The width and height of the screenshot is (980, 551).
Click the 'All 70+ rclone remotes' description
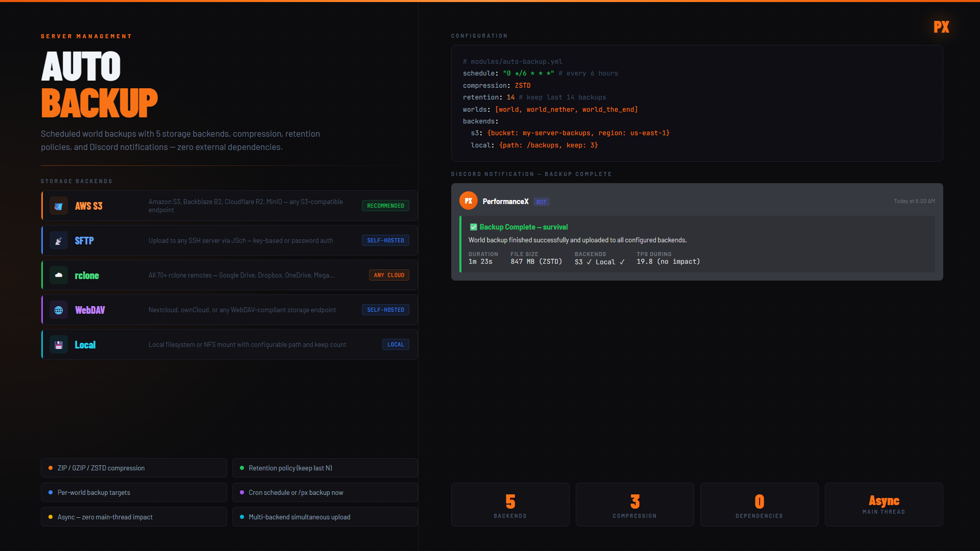pyautogui.click(x=241, y=275)
